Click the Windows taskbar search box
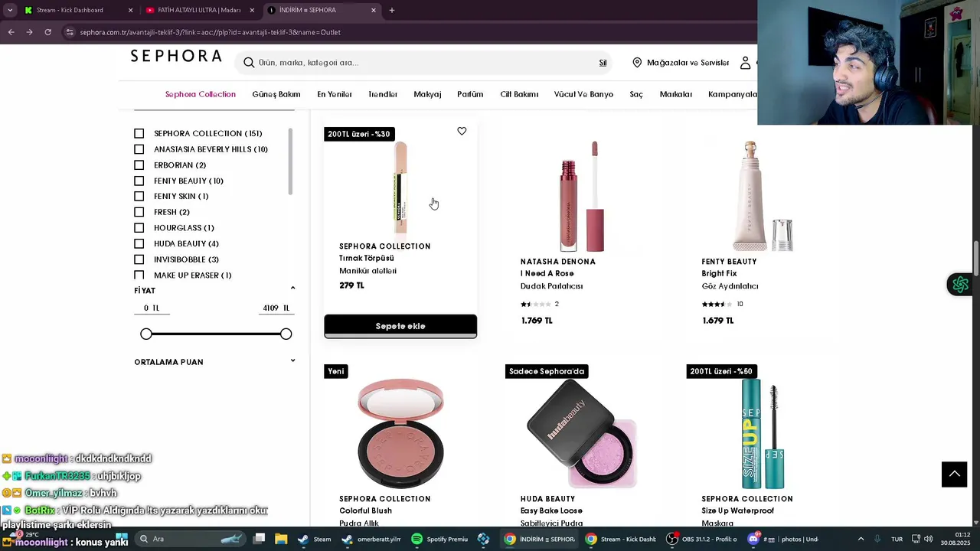 click(191, 539)
